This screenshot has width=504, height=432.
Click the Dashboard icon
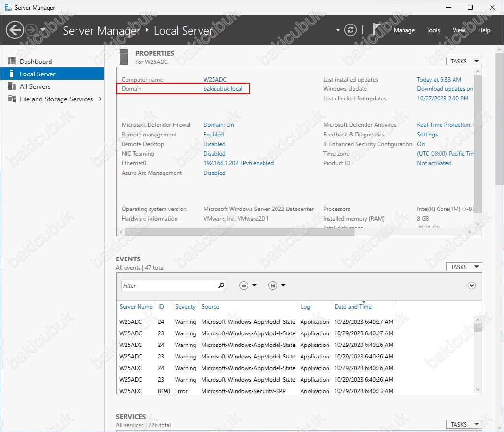12,61
